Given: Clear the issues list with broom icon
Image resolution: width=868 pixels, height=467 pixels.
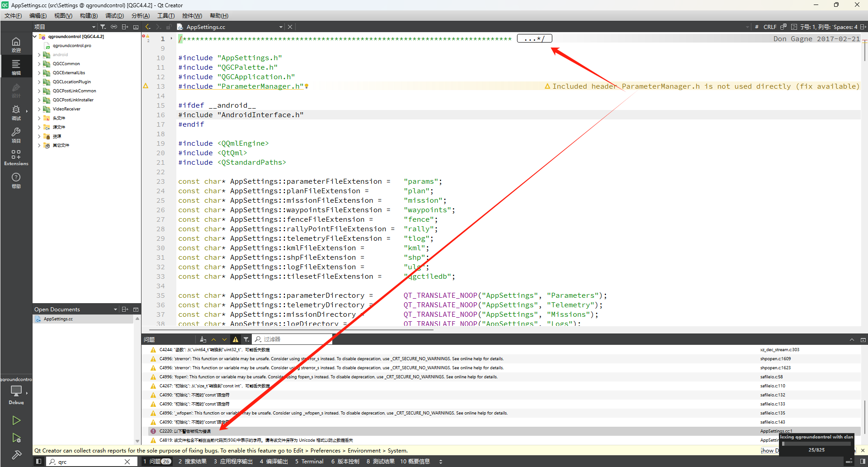Looking at the screenshot, I should click(203, 339).
